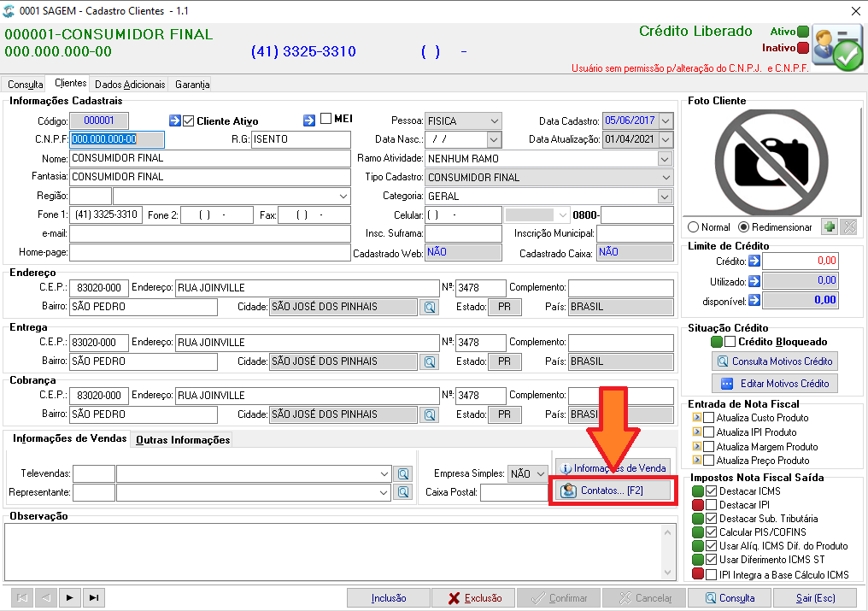Viewport: 868px width, 611px height.
Task: Click red indicator beside Destacar IPI
Action: click(x=698, y=505)
